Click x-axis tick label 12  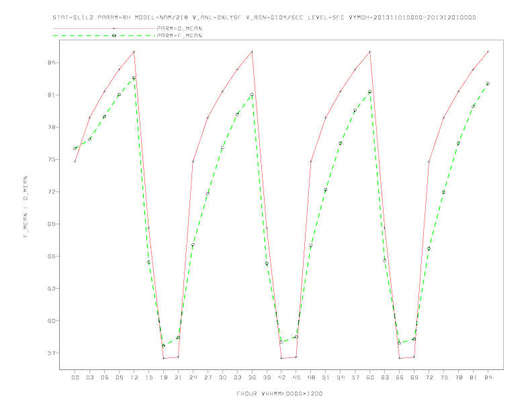(x=134, y=377)
